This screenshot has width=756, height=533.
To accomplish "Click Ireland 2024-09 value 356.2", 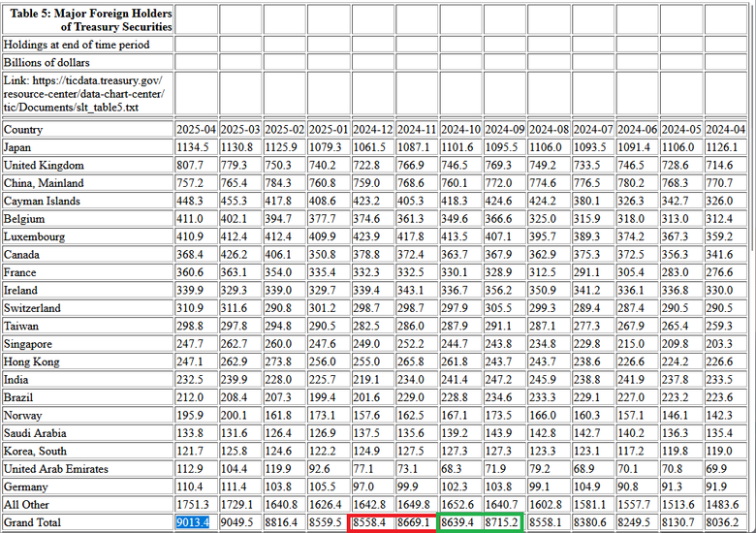I will point(498,290).
